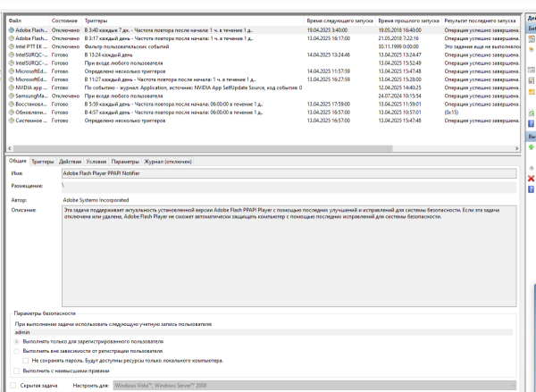536x392 pixels.
Task: Switch to the Триггеры tab
Action: click(x=43, y=162)
